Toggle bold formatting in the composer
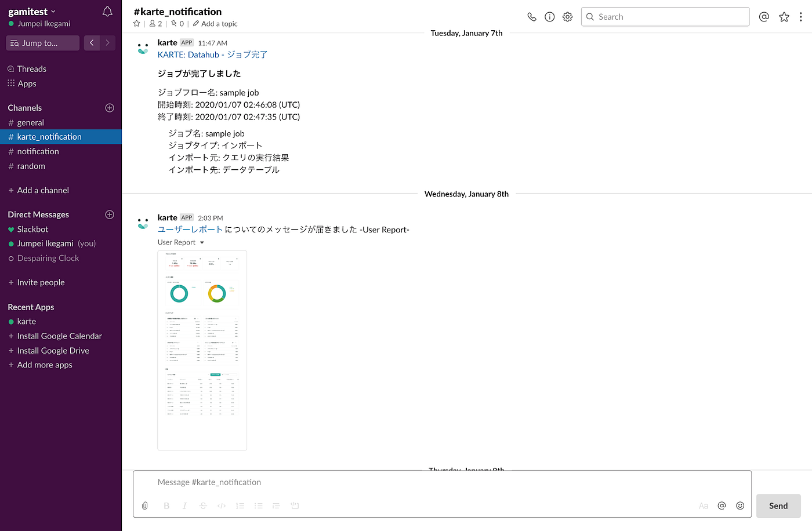Viewport: 812px width, 531px height. pyautogui.click(x=166, y=505)
